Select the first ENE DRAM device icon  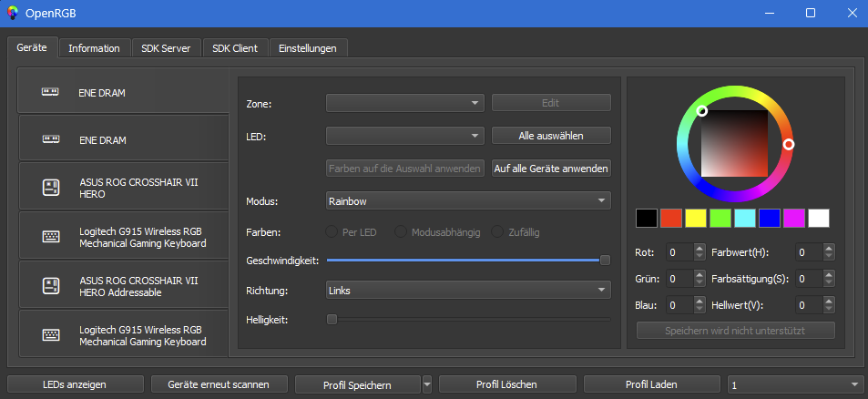pyautogui.click(x=50, y=92)
